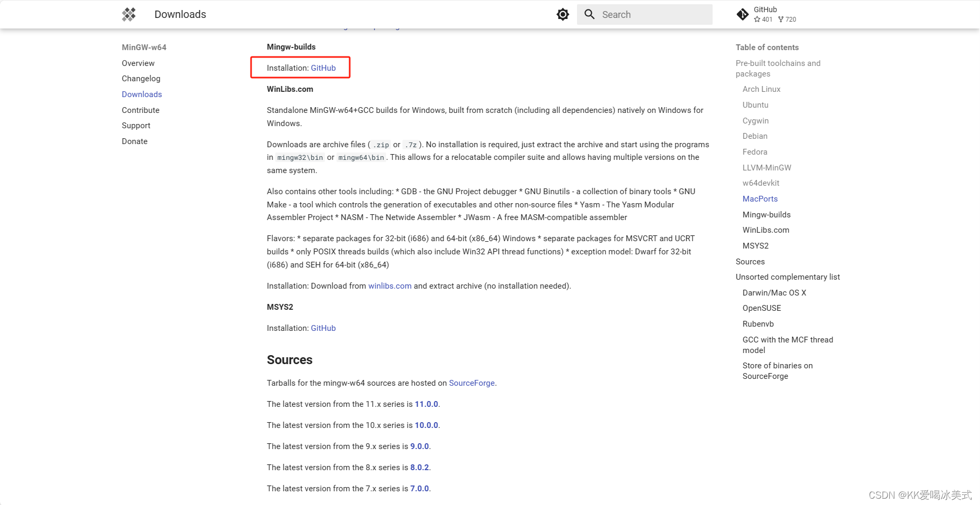Click the Mingw-builds bold heading in content
The width and height of the screenshot is (980, 505).
click(x=291, y=46)
